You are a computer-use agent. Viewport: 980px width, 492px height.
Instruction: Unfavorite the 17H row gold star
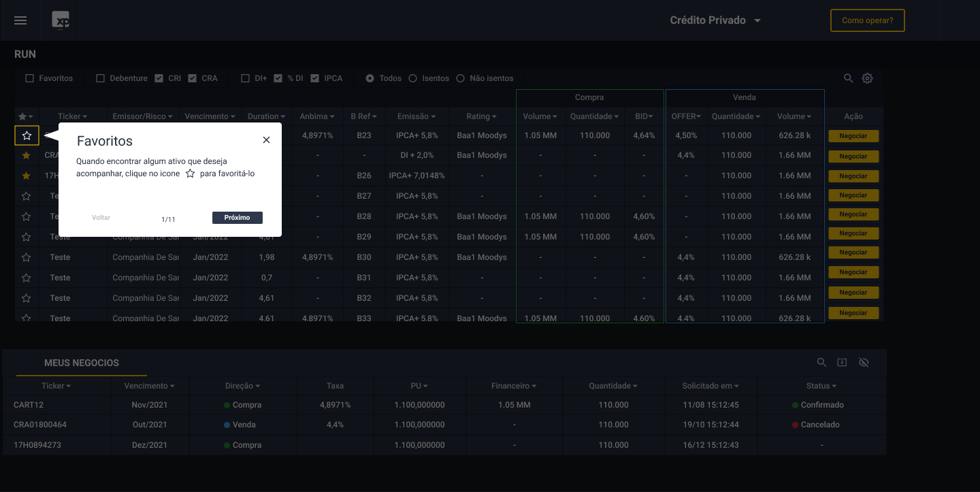[27, 176]
